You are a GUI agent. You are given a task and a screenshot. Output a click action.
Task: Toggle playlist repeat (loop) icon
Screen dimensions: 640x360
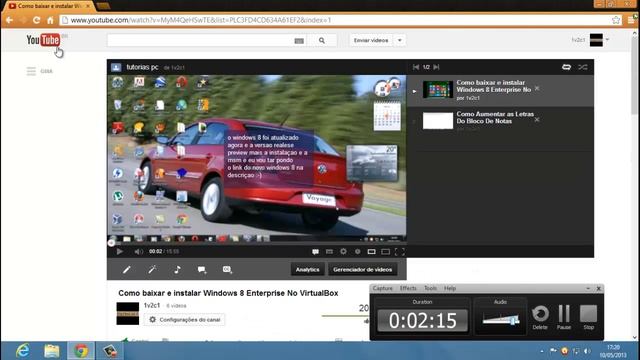coord(566,67)
